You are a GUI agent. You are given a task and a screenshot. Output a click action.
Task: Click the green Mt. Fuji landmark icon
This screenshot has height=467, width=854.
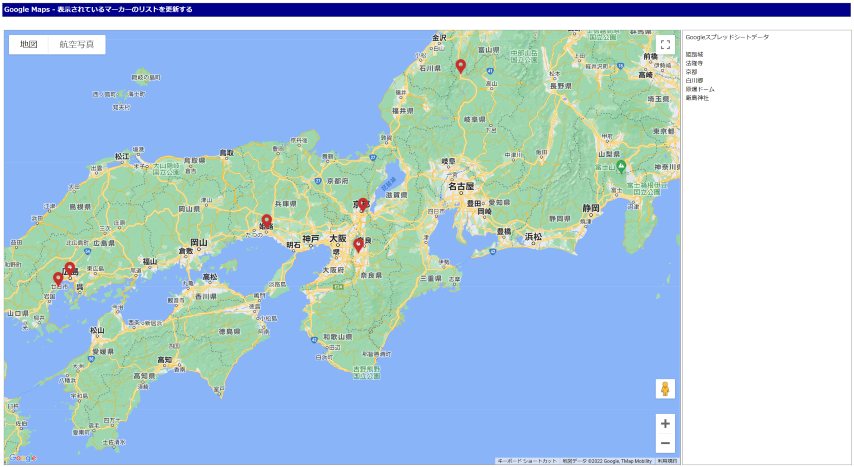tap(621, 167)
